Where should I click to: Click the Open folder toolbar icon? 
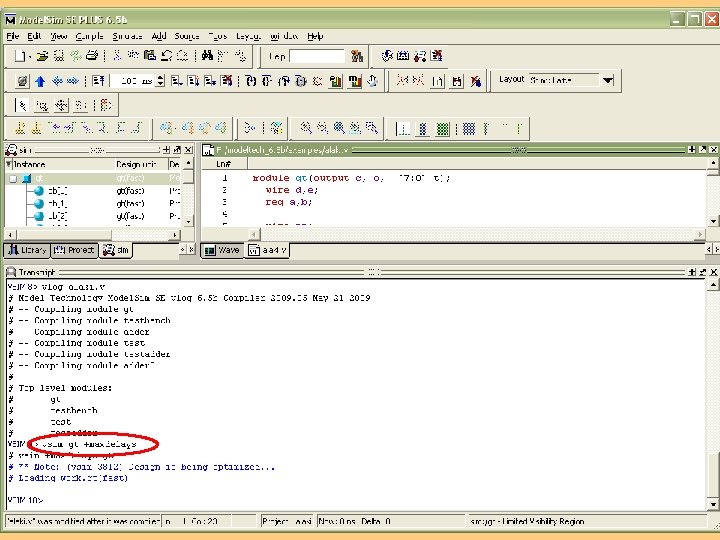pyautogui.click(x=42, y=56)
